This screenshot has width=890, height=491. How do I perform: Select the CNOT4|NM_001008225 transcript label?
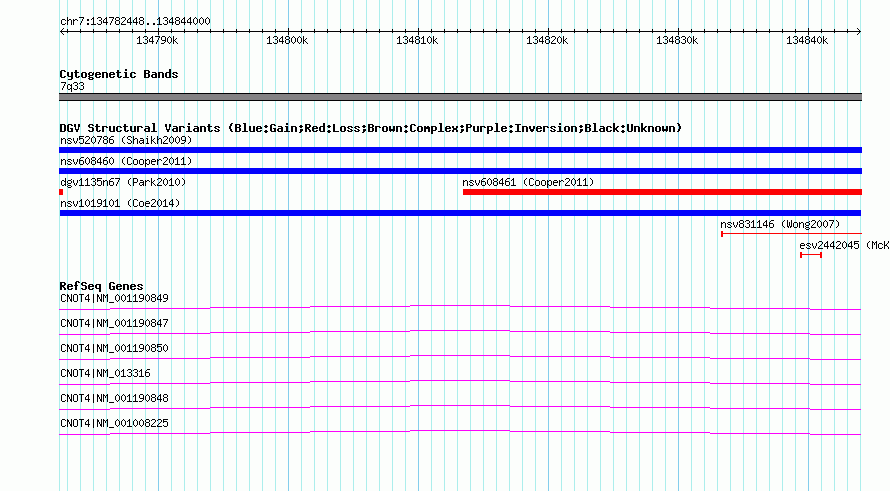coord(114,423)
